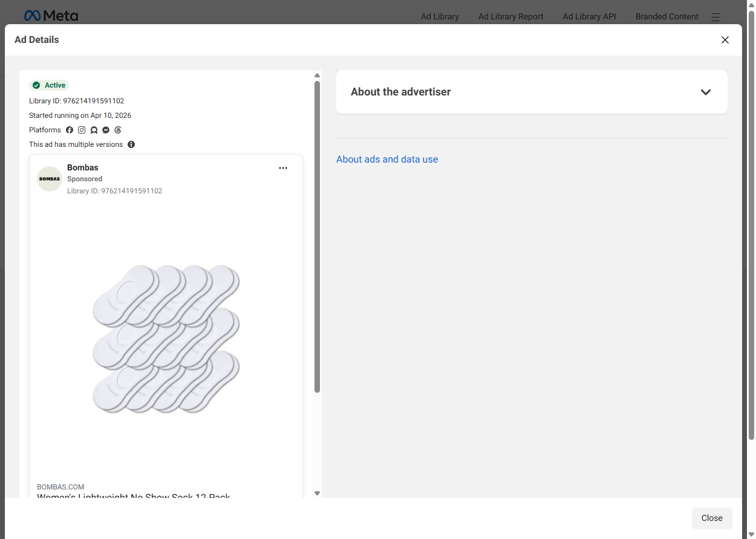Click the Platforms label text
The width and height of the screenshot is (756, 539).
[x=45, y=130]
